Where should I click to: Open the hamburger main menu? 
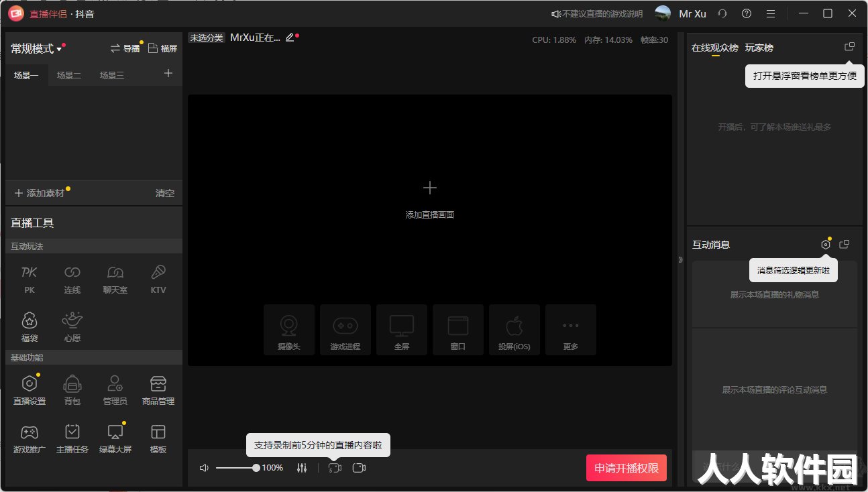(x=771, y=13)
